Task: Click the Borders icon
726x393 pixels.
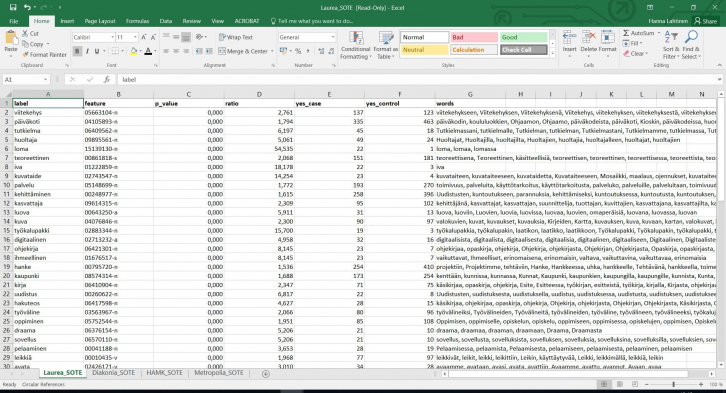Action: click(115, 51)
